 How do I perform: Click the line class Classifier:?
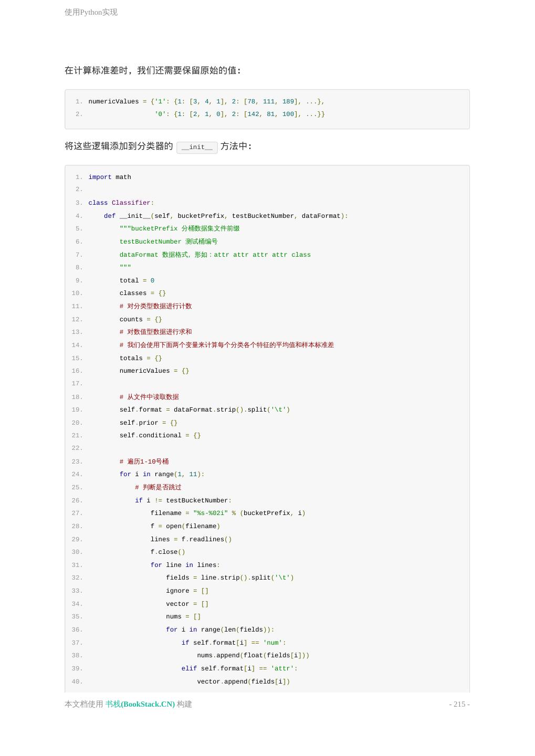click(x=121, y=203)
